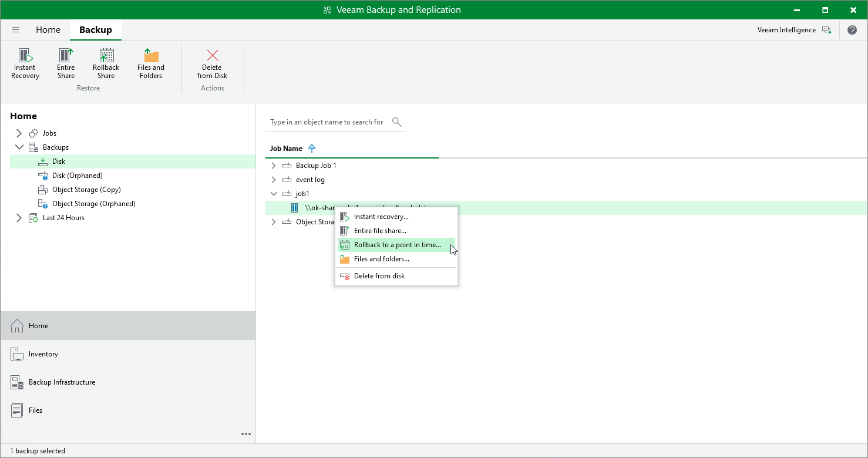Select the job1 row text
Screen dimensions: 868x458
tap(302, 194)
